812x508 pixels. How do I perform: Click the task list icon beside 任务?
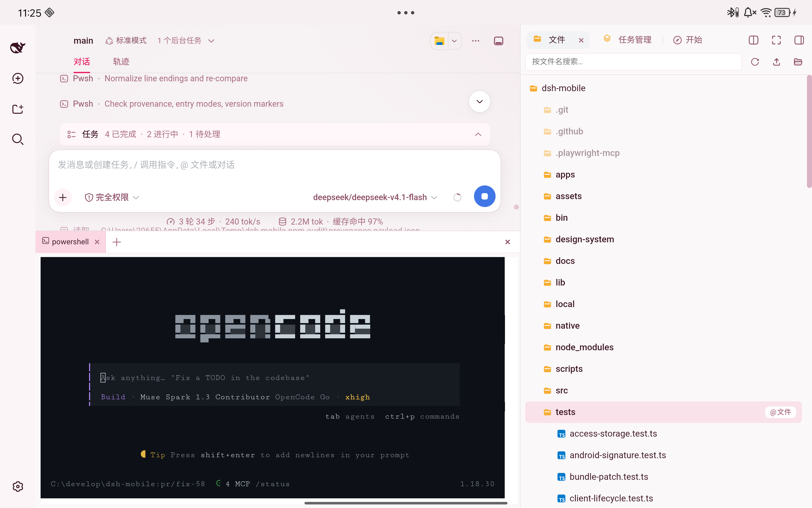point(71,134)
